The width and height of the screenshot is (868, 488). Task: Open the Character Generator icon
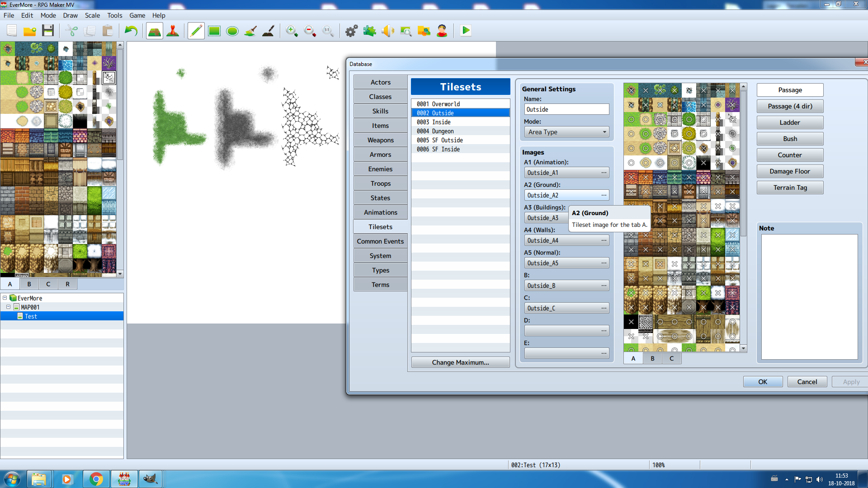[442, 31]
